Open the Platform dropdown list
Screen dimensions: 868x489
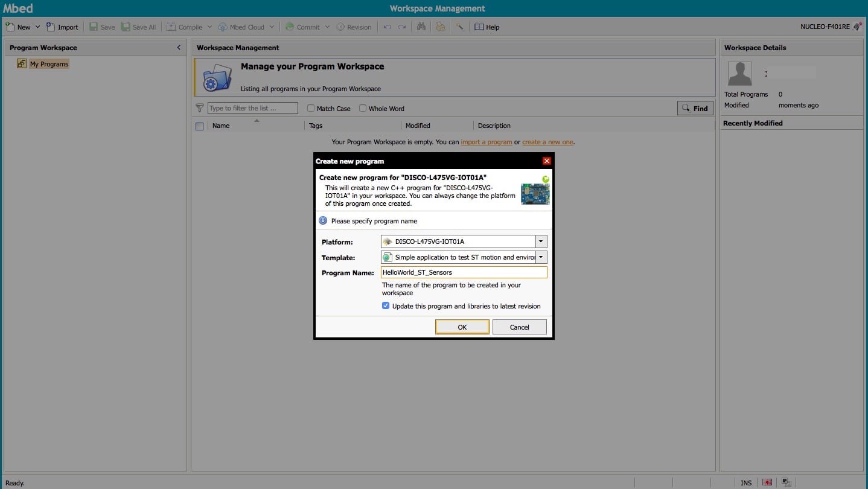click(541, 241)
